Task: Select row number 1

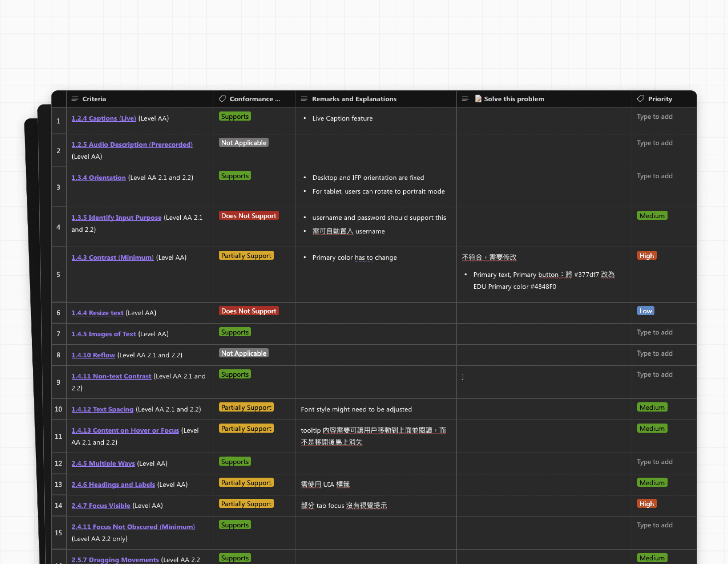Action: (59, 121)
